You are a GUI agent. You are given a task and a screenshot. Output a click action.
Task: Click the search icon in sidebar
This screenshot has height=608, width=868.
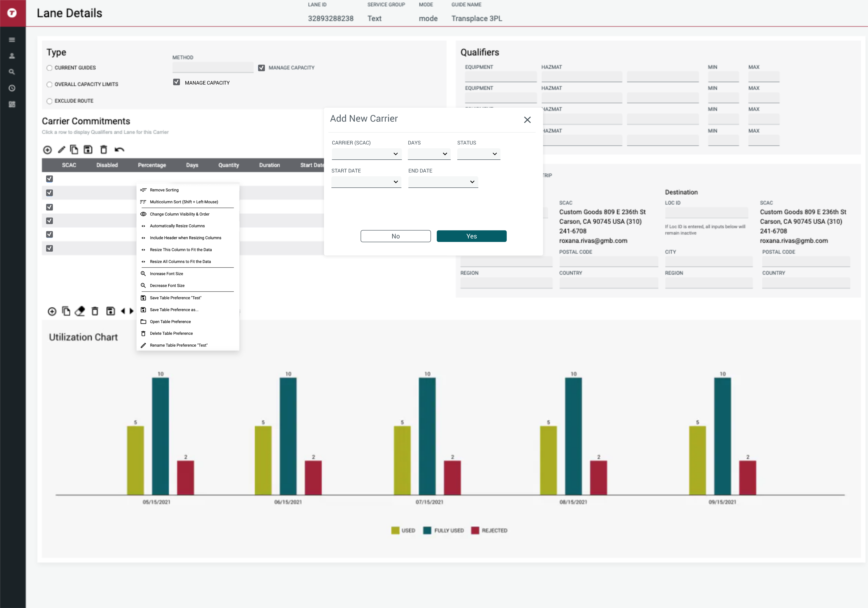12,72
